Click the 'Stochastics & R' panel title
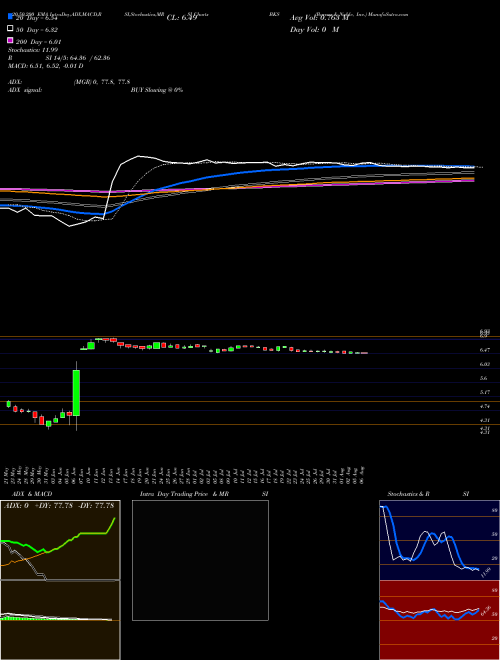The height and width of the screenshot is (660, 500). [408, 494]
